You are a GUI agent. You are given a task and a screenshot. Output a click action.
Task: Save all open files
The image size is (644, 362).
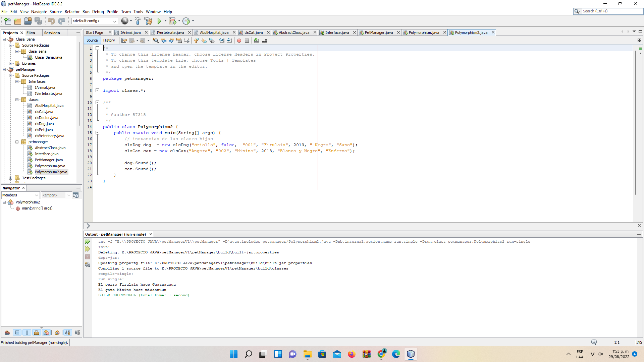pyautogui.click(x=38, y=21)
